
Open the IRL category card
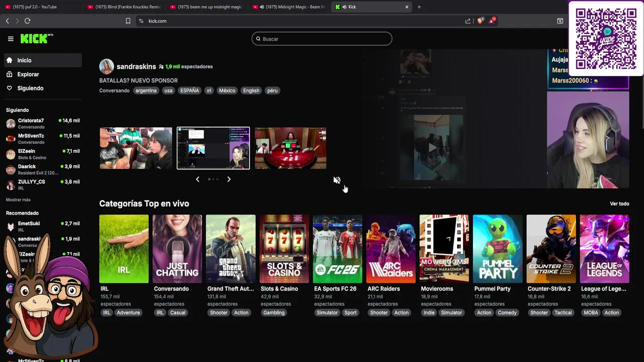tap(124, 249)
